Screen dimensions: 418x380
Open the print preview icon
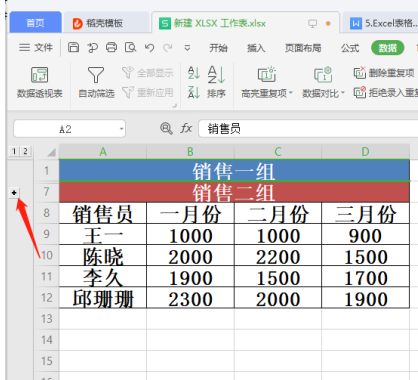coord(130,47)
